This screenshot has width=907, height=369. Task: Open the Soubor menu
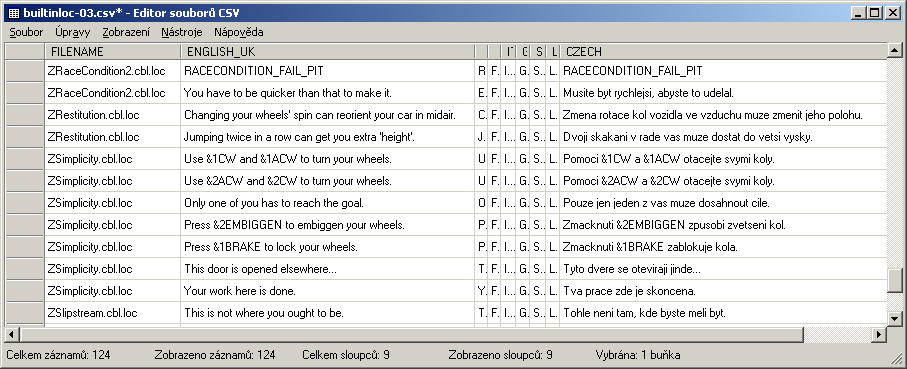26,32
